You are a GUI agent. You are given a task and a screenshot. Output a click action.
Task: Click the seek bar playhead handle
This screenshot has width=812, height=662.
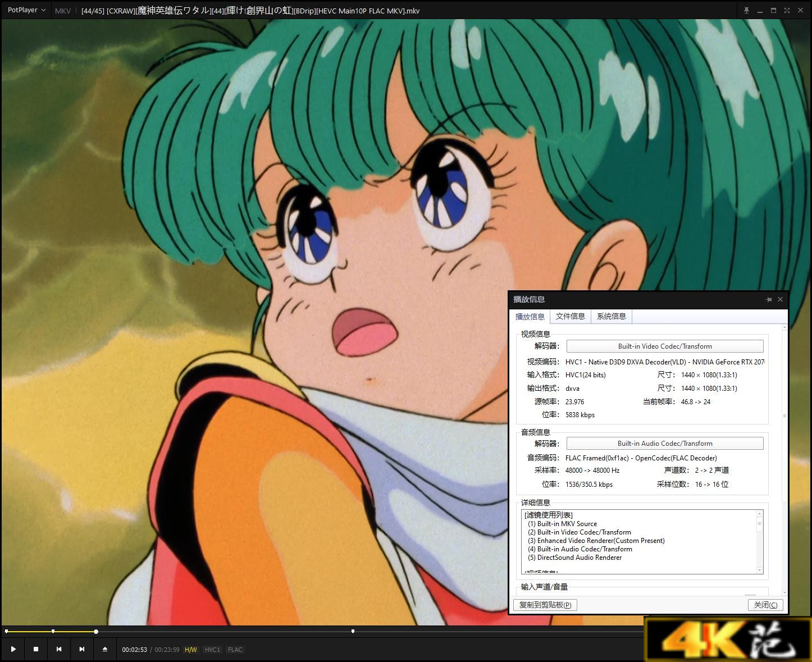tap(96, 632)
